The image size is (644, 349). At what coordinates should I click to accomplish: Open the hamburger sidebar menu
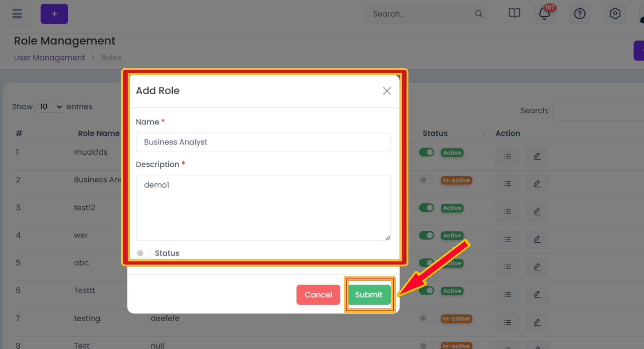click(17, 14)
